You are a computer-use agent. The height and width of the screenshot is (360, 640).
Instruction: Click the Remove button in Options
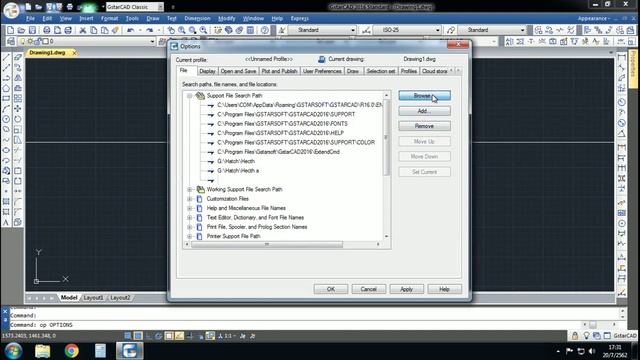424,126
